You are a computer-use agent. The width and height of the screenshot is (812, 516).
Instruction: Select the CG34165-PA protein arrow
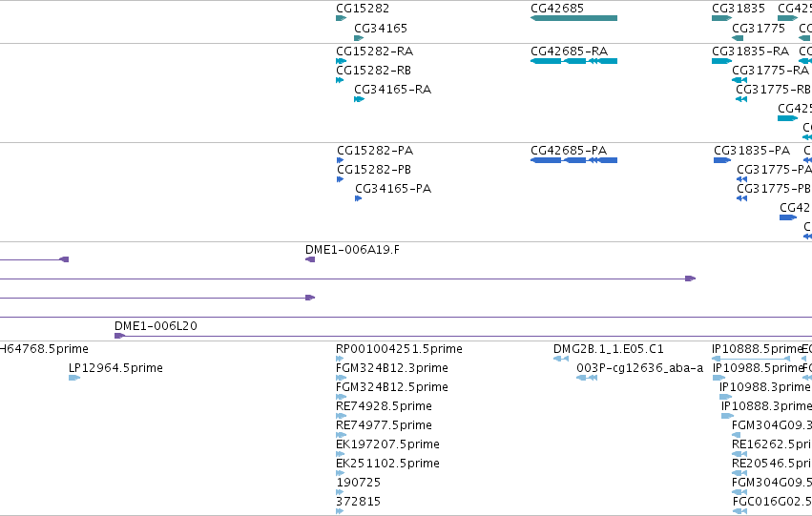[359, 198]
